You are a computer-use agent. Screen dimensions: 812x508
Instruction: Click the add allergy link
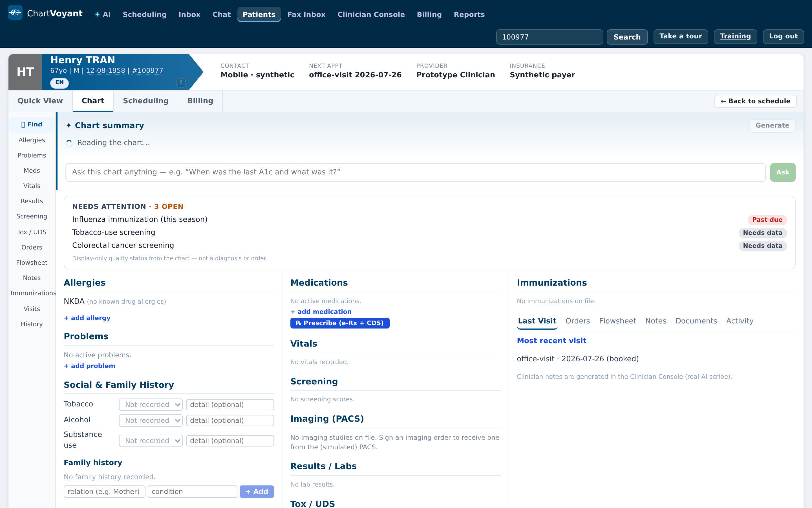[87, 318]
